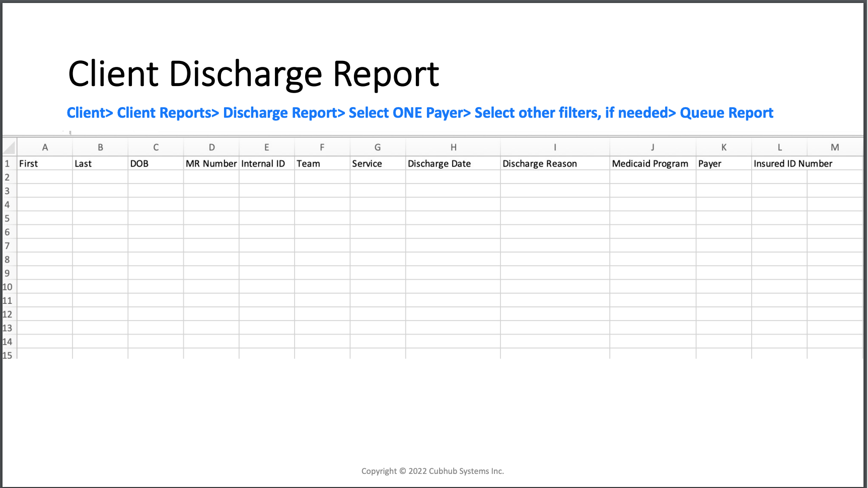This screenshot has width=868, height=488.
Task: Select column C header
Action: click(156, 147)
